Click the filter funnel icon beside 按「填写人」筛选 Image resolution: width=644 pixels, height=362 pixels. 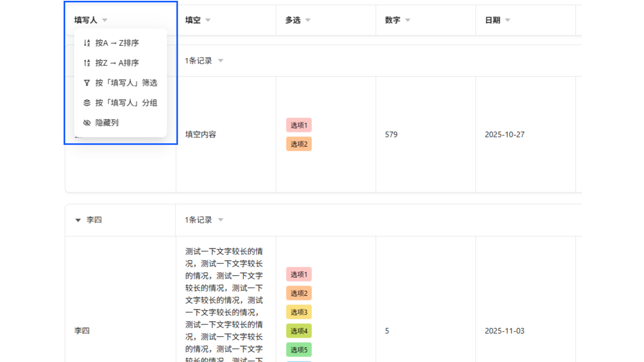coord(87,83)
